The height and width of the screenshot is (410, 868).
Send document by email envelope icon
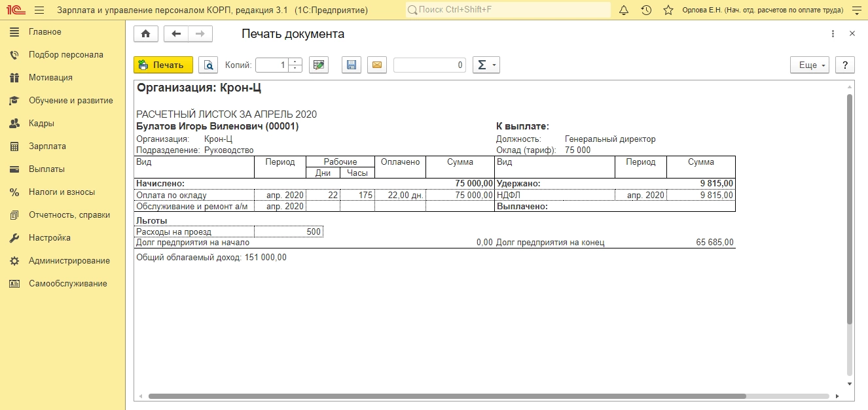click(x=377, y=65)
